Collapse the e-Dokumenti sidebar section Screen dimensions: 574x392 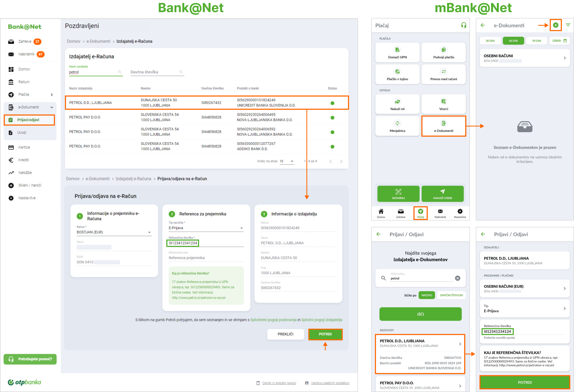click(52, 107)
